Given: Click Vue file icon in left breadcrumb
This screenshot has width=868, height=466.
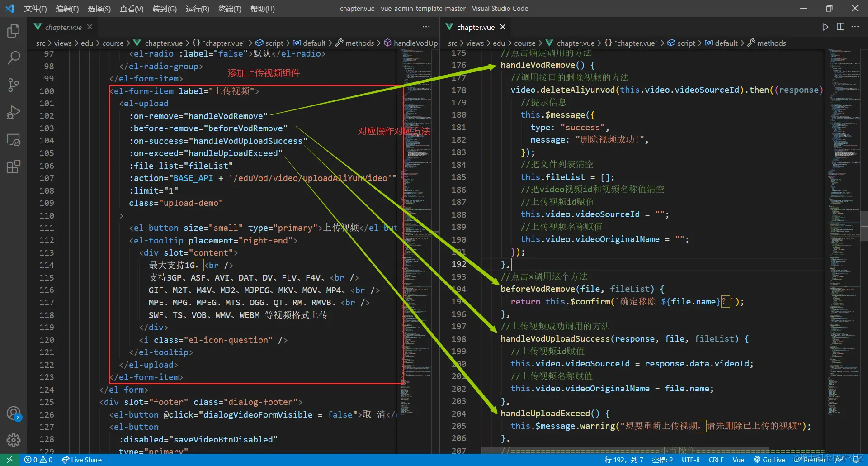Looking at the screenshot, I should click(x=137, y=43).
